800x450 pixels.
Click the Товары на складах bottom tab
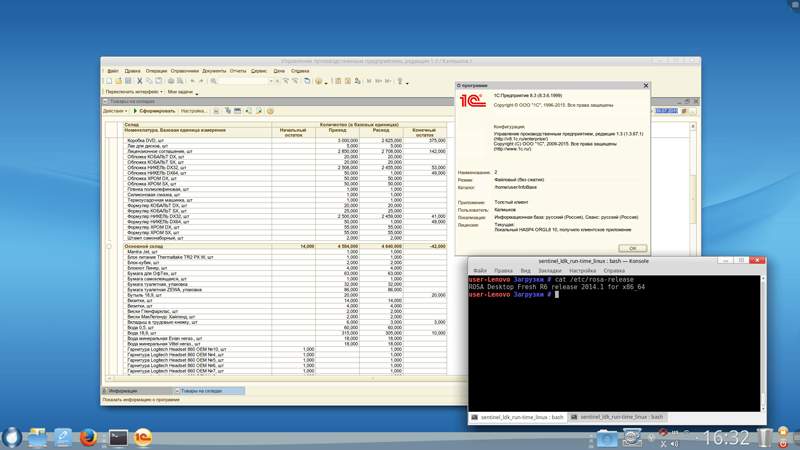pyautogui.click(x=209, y=391)
